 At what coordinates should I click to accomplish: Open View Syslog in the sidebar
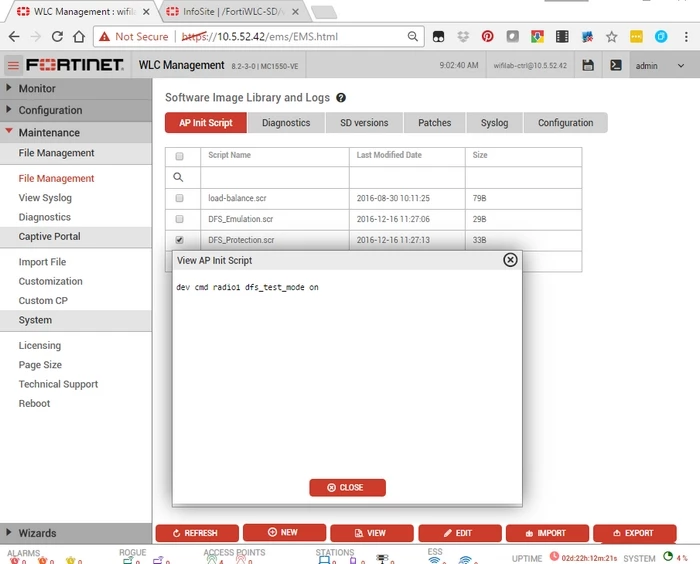point(45,197)
